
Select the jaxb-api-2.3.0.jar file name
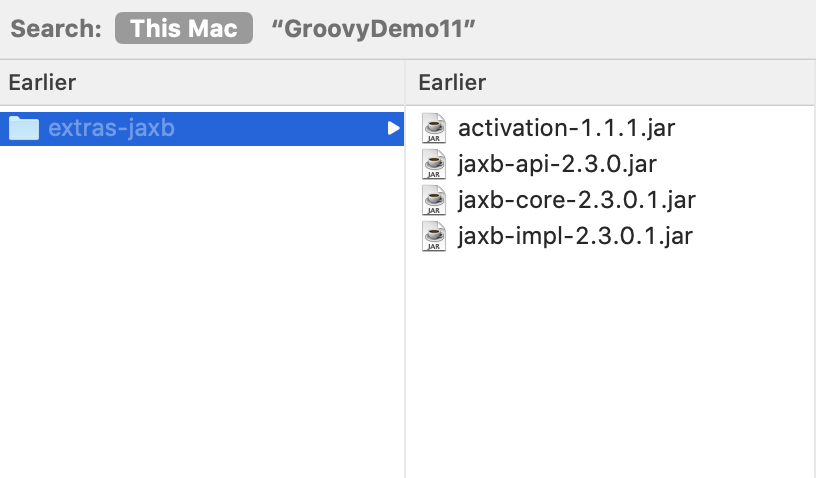[x=557, y=164]
